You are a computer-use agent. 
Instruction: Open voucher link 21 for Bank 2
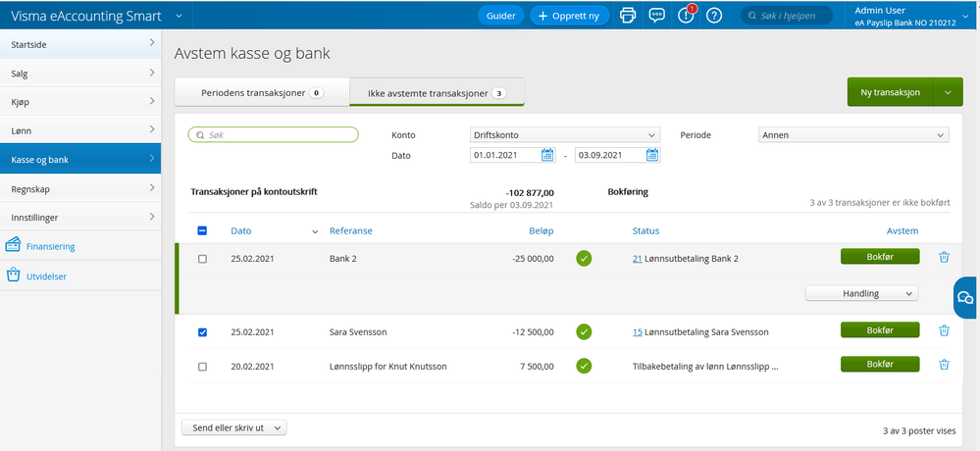pyautogui.click(x=637, y=258)
